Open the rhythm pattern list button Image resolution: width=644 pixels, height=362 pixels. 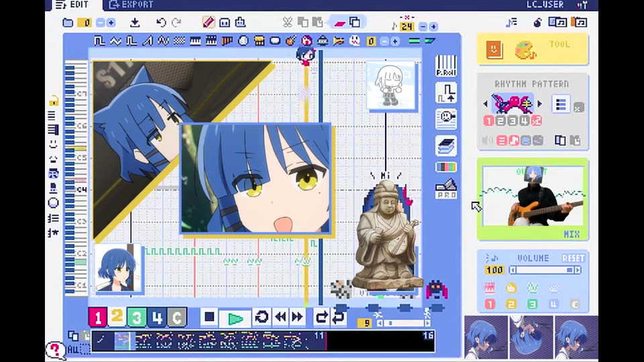[x=561, y=105]
